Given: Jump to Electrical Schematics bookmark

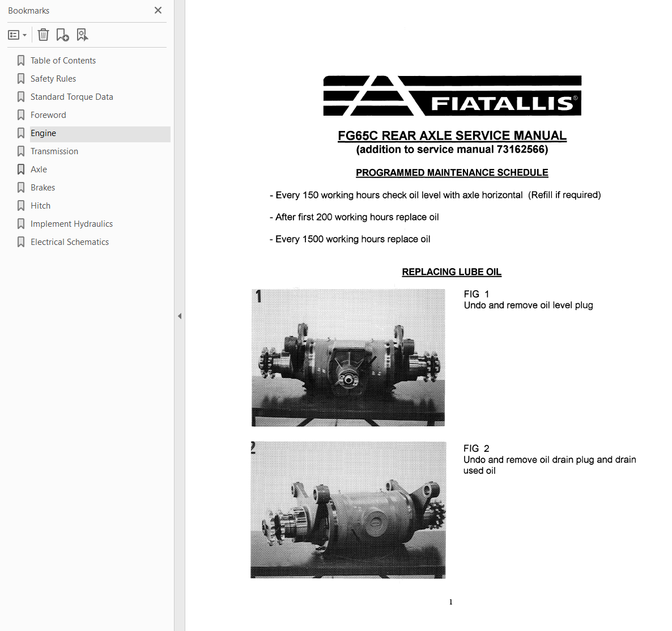Looking at the screenshot, I should 70,242.
